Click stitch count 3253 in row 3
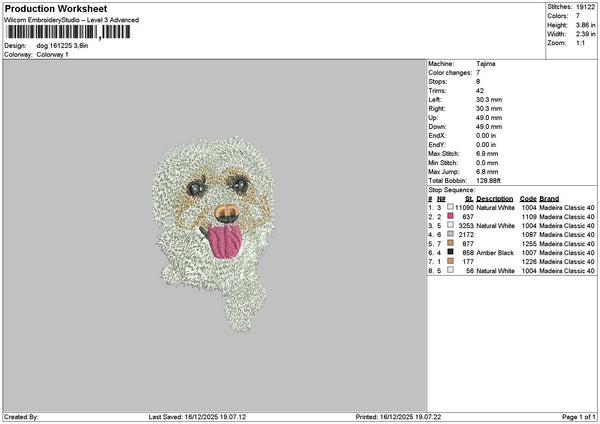 click(x=466, y=226)
